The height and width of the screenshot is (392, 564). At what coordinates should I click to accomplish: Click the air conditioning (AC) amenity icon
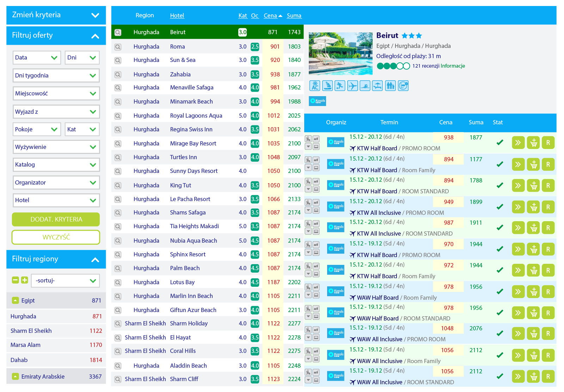[x=315, y=86]
